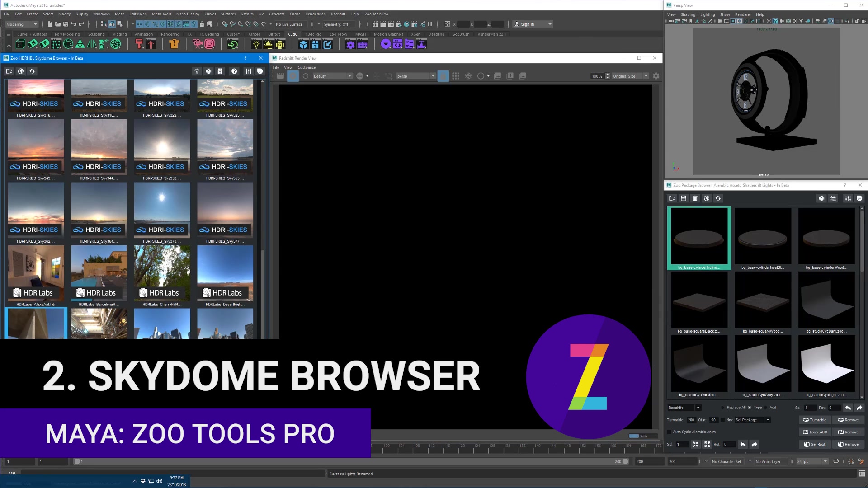Open render settings gear in Redshift Render View
This screenshot has width=868, height=488.
click(656, 76)
